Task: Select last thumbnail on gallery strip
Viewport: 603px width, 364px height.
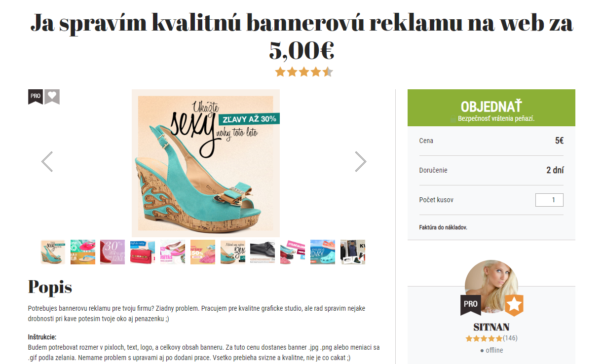Action: [353, 252]
